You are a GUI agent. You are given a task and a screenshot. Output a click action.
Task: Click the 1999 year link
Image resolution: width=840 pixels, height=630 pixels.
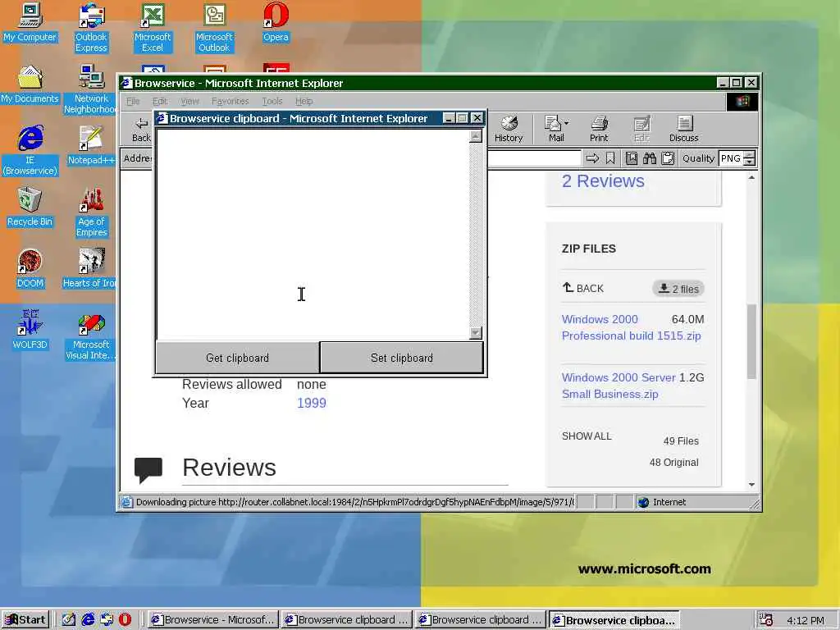point(311,403)
